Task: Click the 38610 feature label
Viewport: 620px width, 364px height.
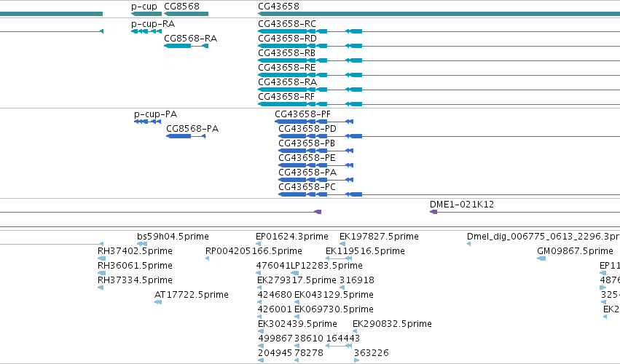Action: coord(309,339)
